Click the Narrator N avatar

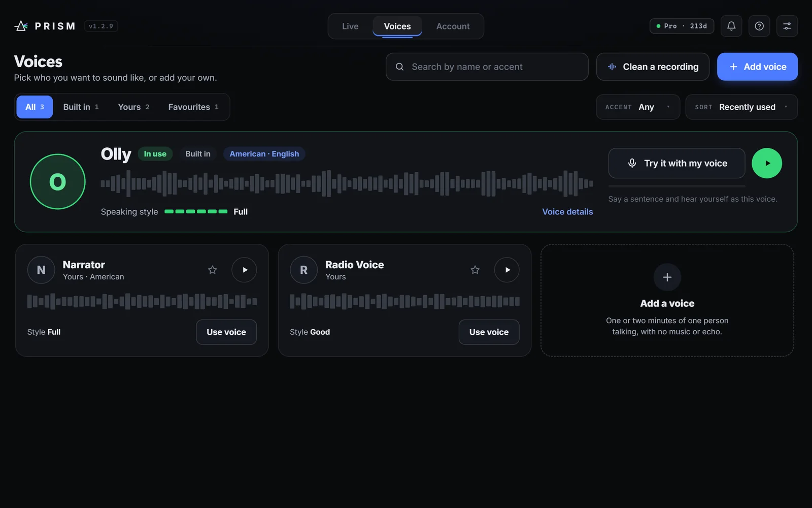coord(41,270)
